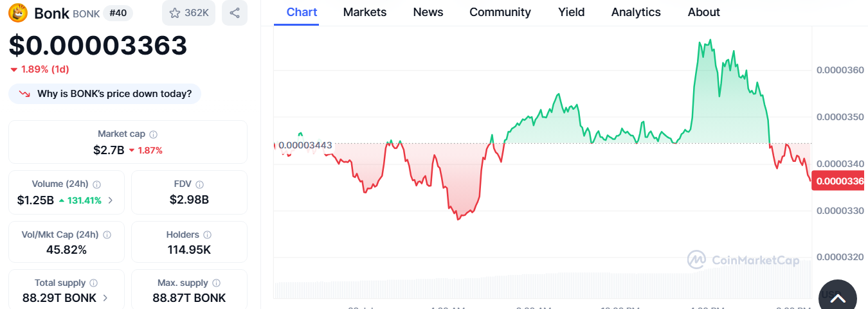Click the 0.0000320 y-axis label
Image resolution: width=868 pixels, height=309 pixels.
click(x=840, y=257)
